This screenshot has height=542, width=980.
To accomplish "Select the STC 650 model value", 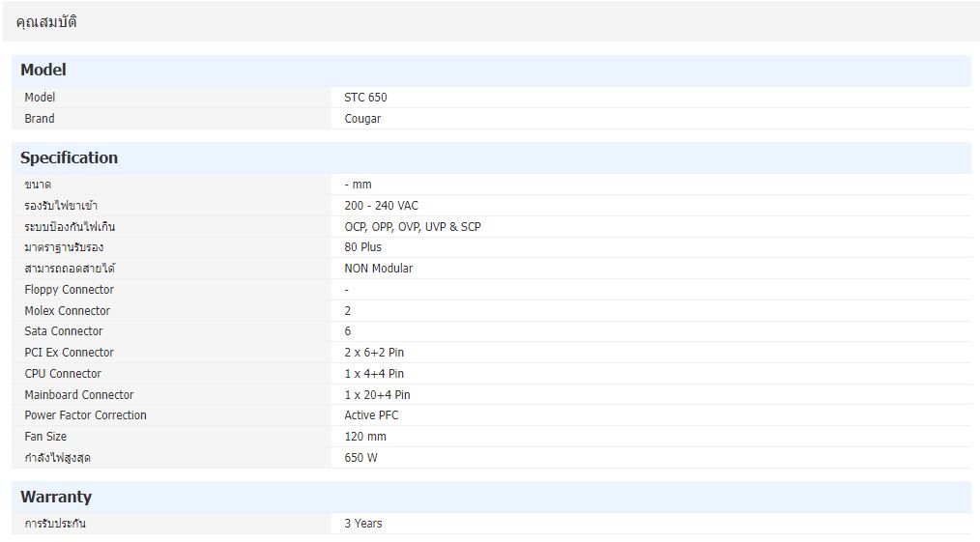I will pyautogui.click(x=365, y=98).
